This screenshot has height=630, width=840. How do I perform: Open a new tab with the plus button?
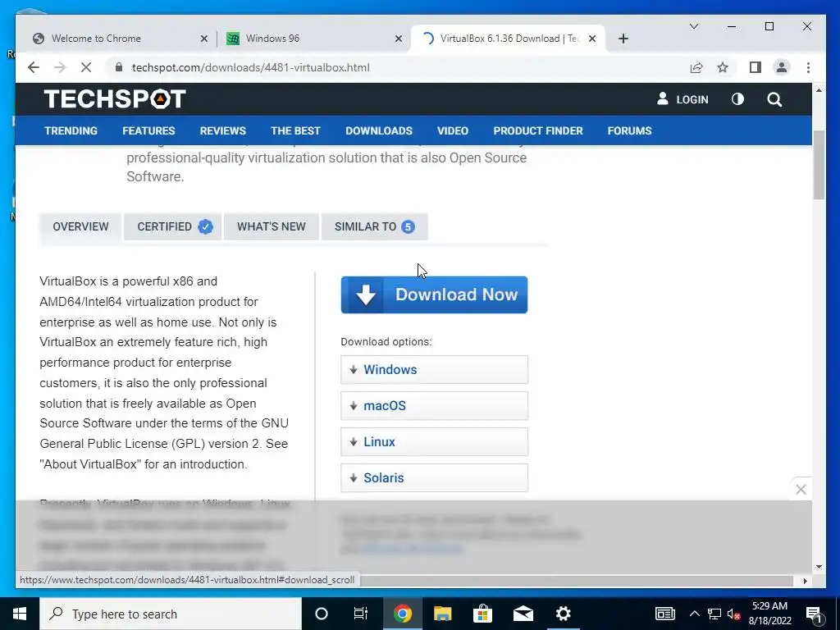[x=623, y=39]
